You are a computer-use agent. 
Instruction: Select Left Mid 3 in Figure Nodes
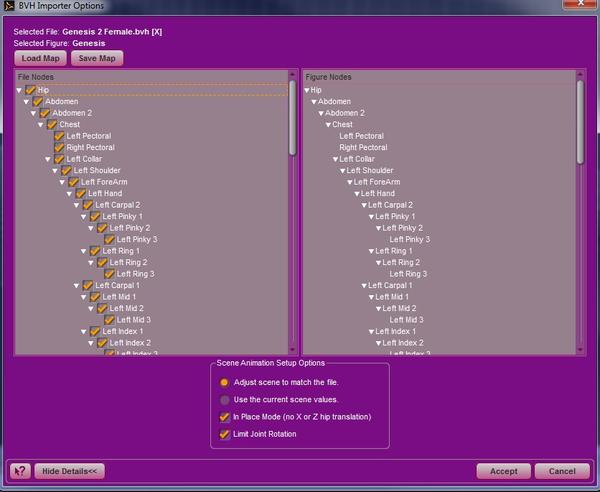[x=406, y=319]
